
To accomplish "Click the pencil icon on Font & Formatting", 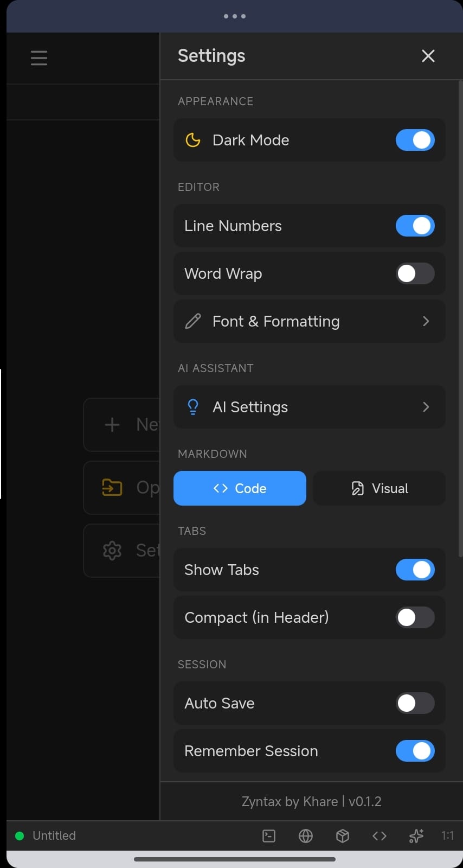I will tap(193, 321).
